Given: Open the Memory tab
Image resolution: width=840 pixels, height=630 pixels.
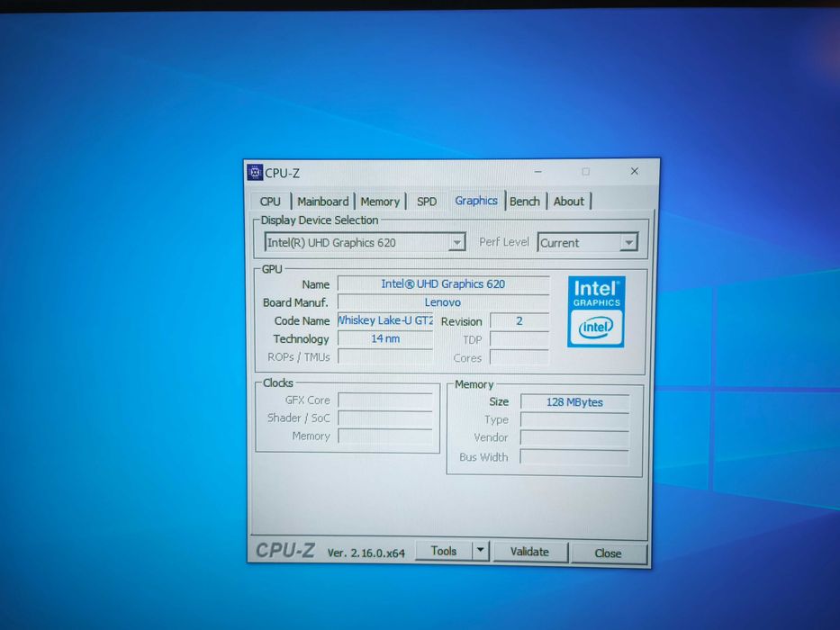Looking at the screenshot, I should pos(380,202).
